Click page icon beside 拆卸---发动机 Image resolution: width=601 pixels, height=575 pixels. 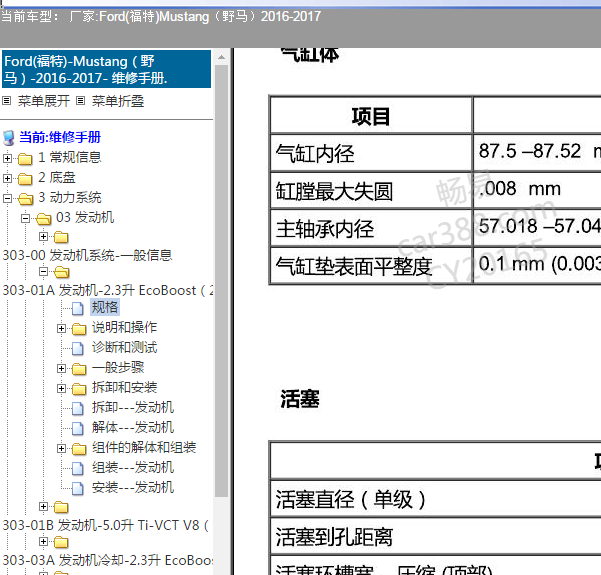point(78,408)
